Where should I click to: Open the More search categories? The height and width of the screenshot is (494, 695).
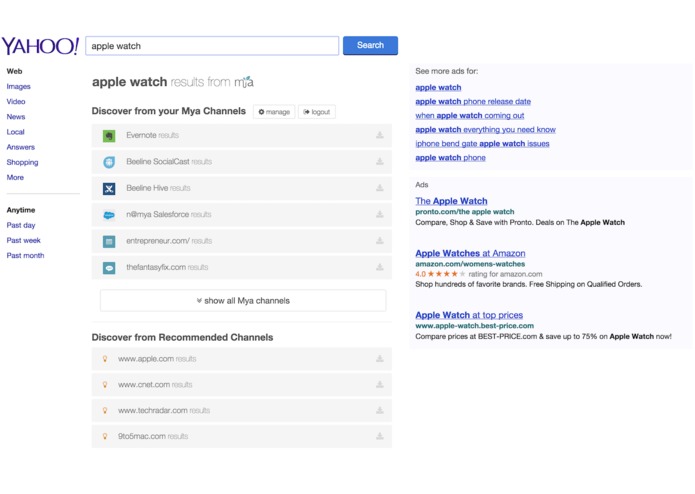15,177
